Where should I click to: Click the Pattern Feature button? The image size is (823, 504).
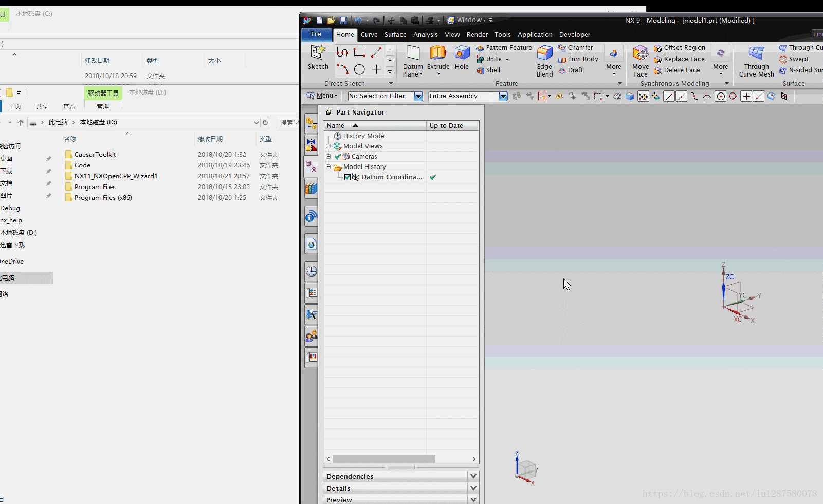click(504, 48)
